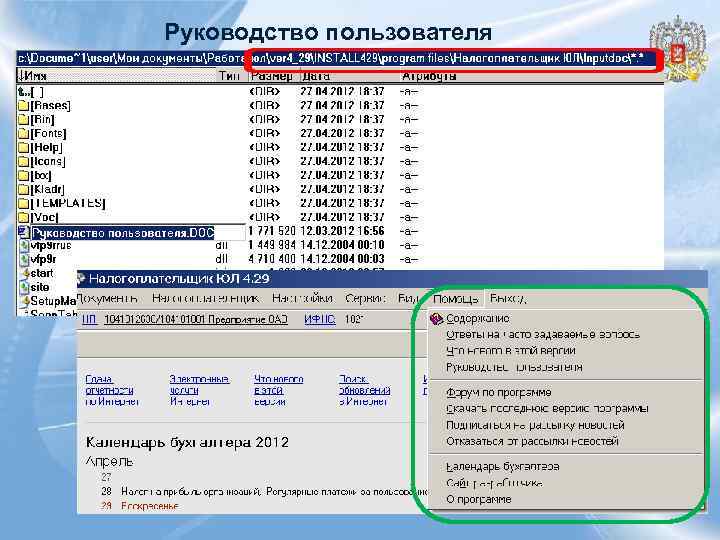Viewport: 720px width, 540px height.
Task: Select О программе
Action: tap(478, 499)
